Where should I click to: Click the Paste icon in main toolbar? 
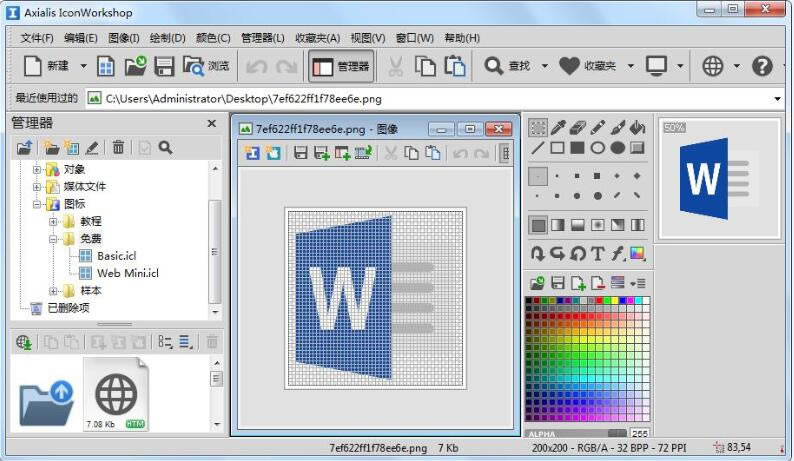(455, 66)
